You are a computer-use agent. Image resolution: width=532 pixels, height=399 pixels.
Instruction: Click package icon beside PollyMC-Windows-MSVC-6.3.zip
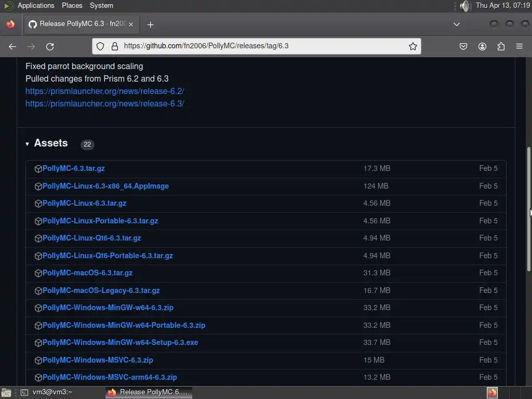[38, 361]
